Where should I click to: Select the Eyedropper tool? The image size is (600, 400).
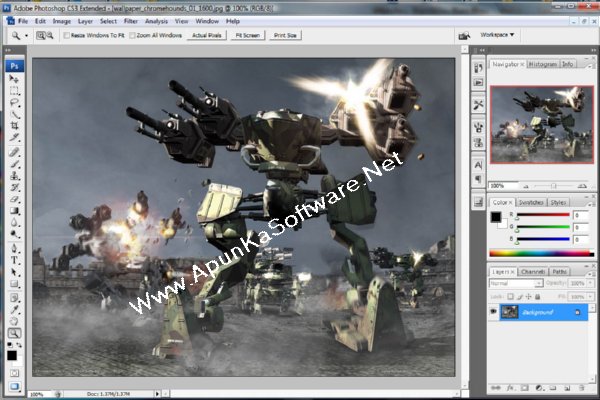click(x=14, y=309)
